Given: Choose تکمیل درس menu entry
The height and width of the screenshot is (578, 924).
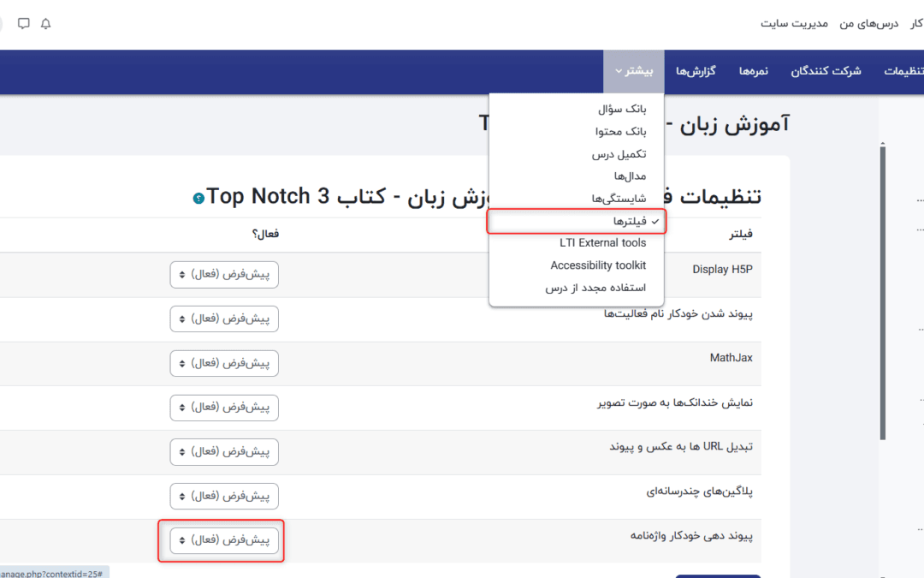Looking at the screenshot, I should 619,154.
